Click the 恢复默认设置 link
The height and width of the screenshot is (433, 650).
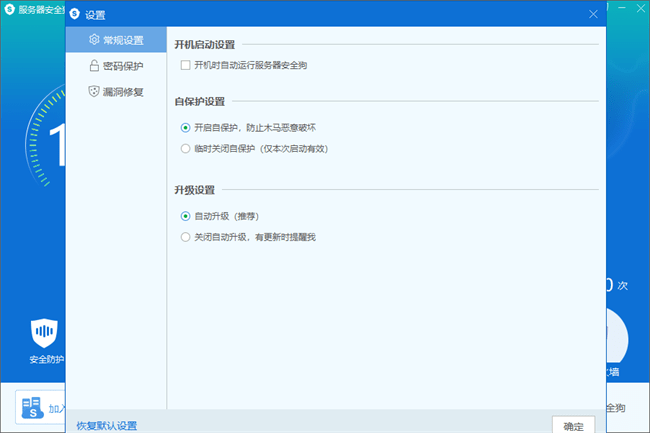pyautogui.click(x=106, y=426)
